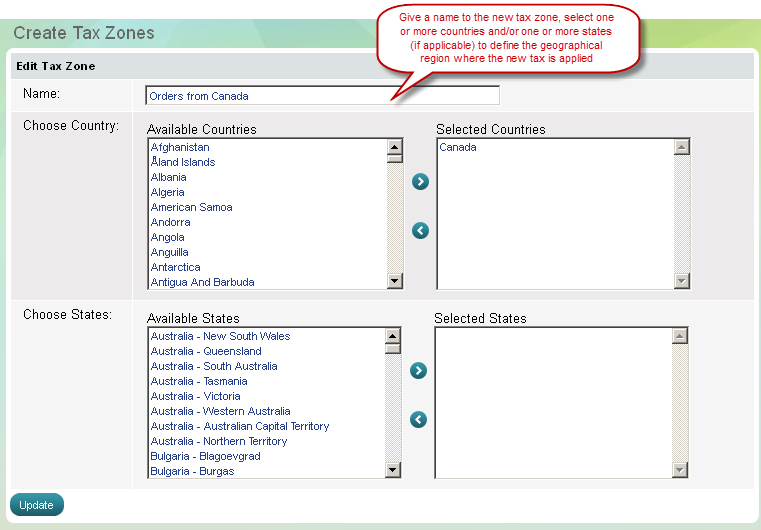The image size is (761, 530).
Task: Click the tax zone Name field
Action: 322,96
